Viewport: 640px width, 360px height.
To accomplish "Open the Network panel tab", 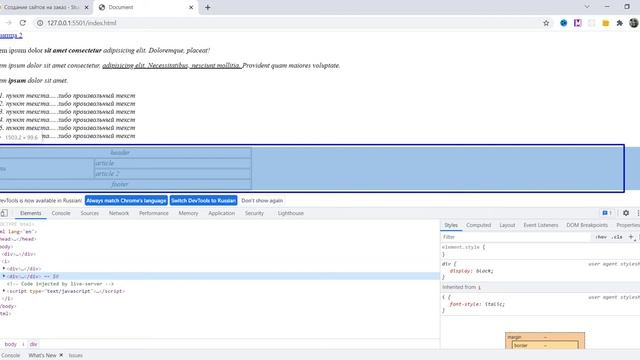I will point(119,213).
